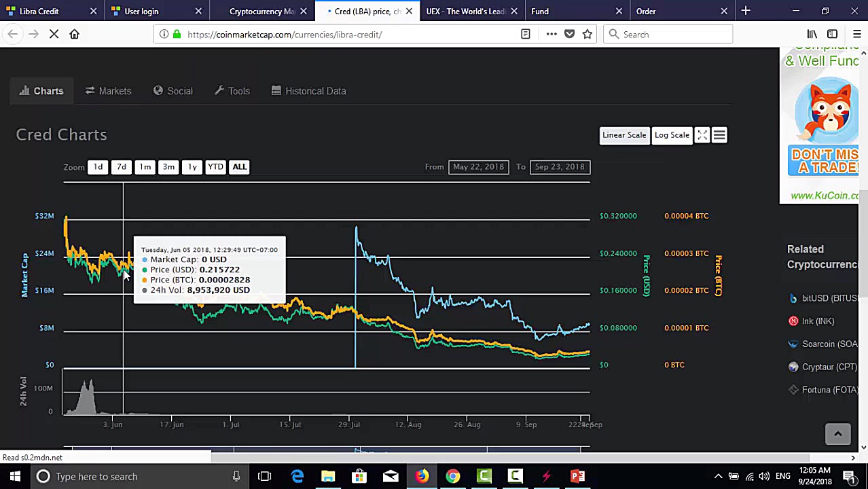Open the Social section tab

click(173, 91)
